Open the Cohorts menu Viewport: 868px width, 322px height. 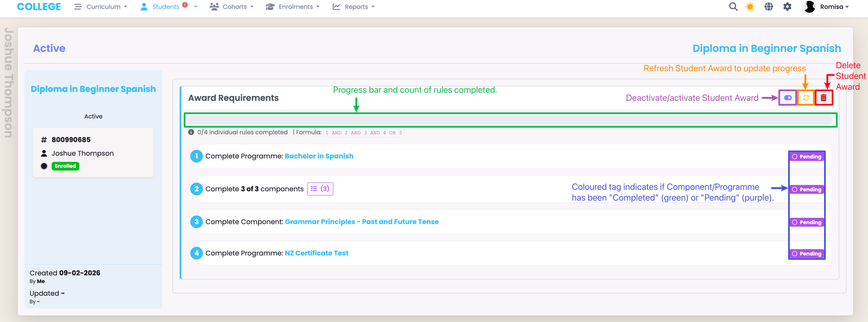pos(232,7)
